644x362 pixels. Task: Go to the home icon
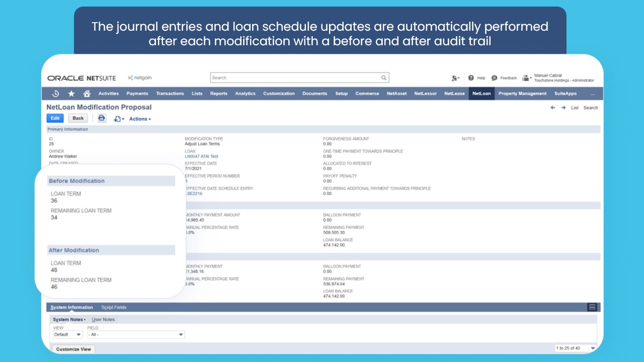click(x=87, y=94)
